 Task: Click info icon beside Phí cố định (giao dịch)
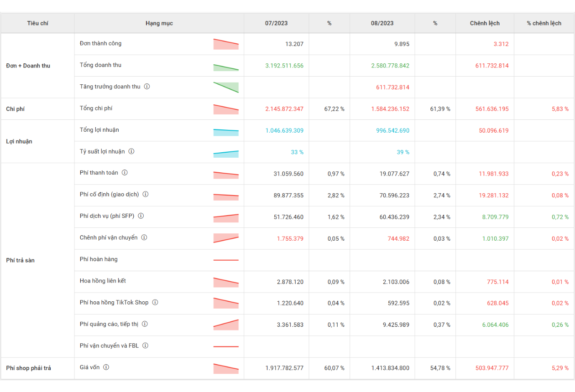point(146,194)
